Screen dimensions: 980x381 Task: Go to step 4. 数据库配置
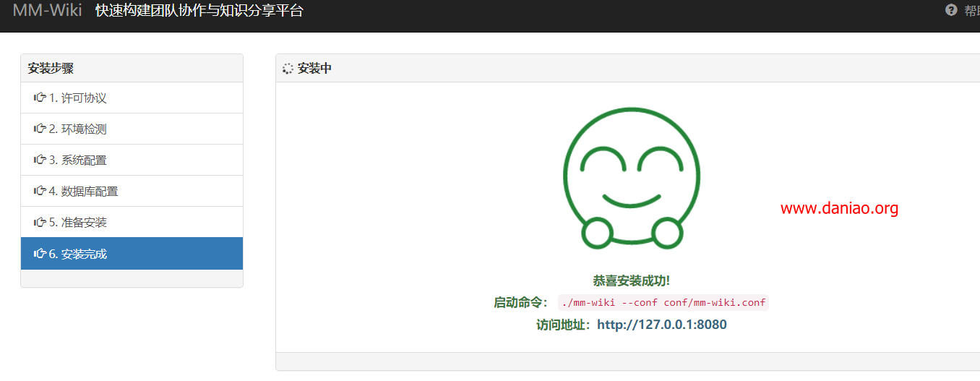click(x=132, y=191)
